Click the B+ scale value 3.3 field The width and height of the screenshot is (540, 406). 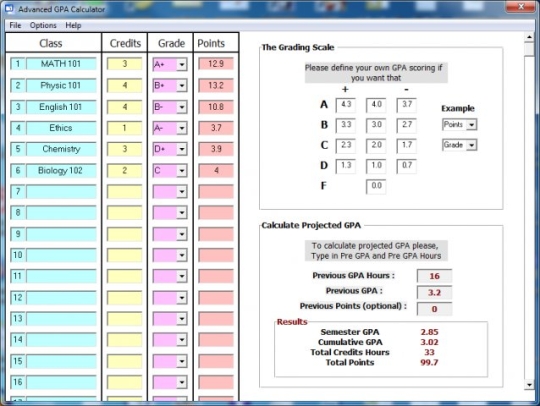[x=346, y=125]
